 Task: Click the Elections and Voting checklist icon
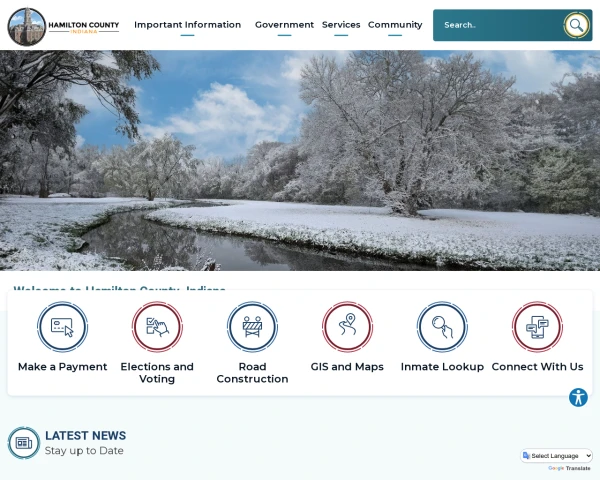pyautogui.click(x=157, y=327)
